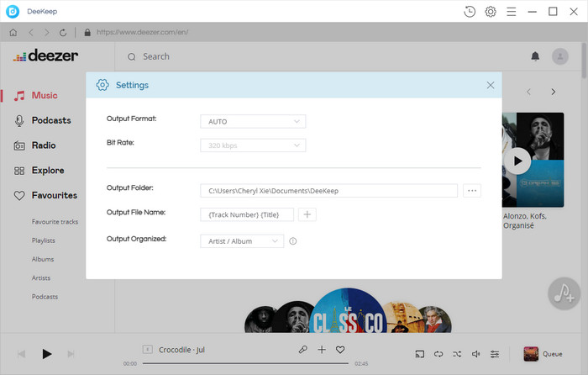Play the Alonzo, Kofs album cover

click(517, 161)
